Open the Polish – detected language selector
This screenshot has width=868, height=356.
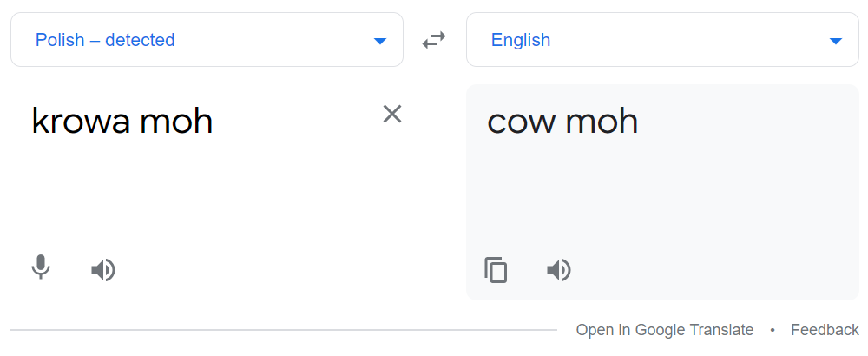[x=207, y=40]
